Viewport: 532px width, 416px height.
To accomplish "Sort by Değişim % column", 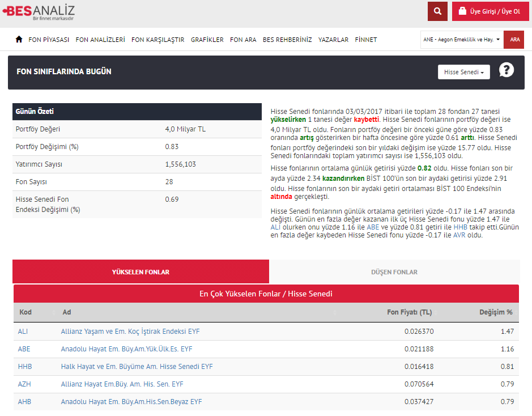I will [x=496, y=312].
